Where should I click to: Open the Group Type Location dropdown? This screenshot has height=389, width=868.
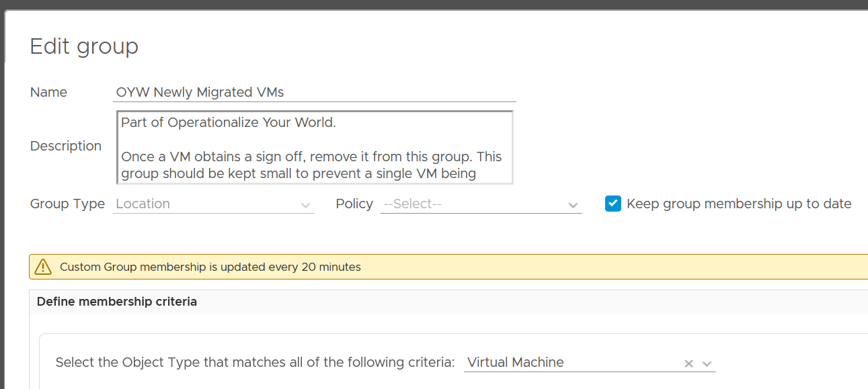[x=214, y=204]
